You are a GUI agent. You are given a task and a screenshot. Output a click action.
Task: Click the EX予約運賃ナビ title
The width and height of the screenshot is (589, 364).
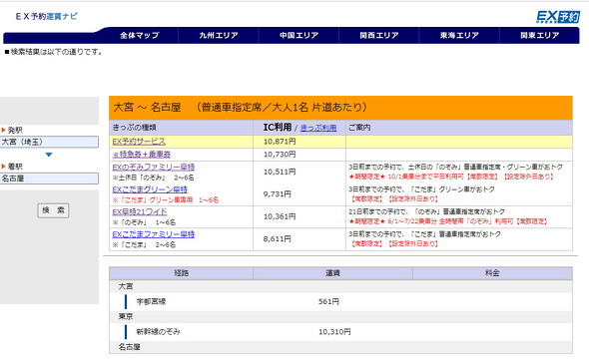click(47, 16)
